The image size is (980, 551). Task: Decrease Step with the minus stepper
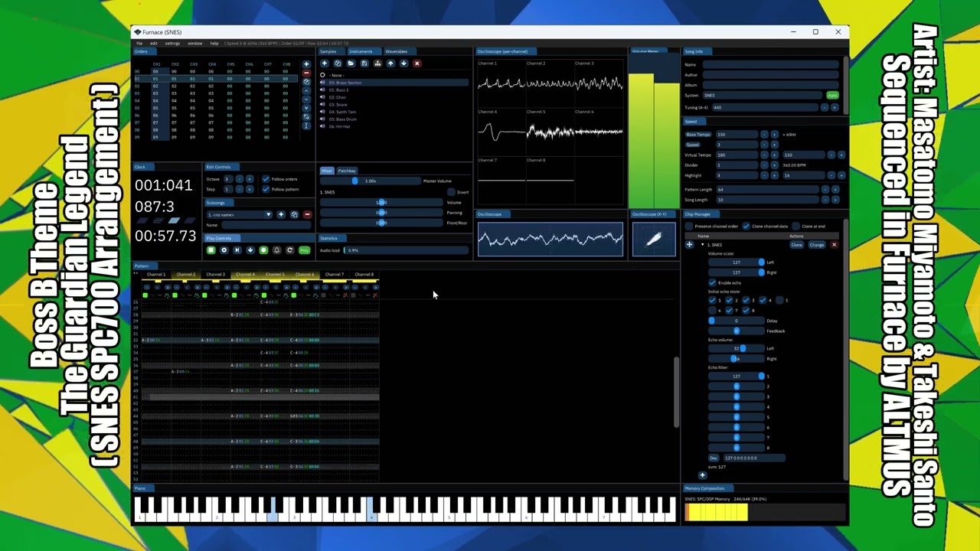[240, 189]
